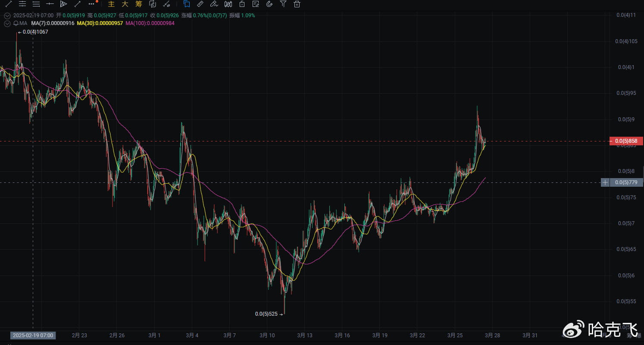Click the 3月 1 date on time axis
The height and width of the screenshot is (345, 644).
click(x=154, y=335)
